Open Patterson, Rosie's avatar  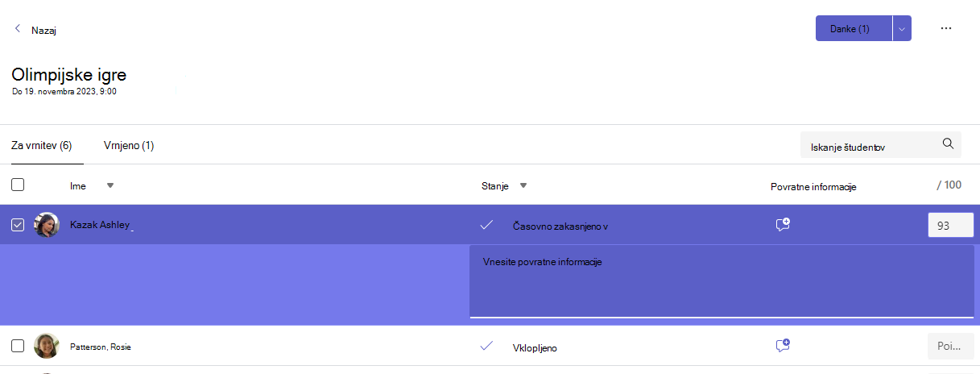click(47, 346)
